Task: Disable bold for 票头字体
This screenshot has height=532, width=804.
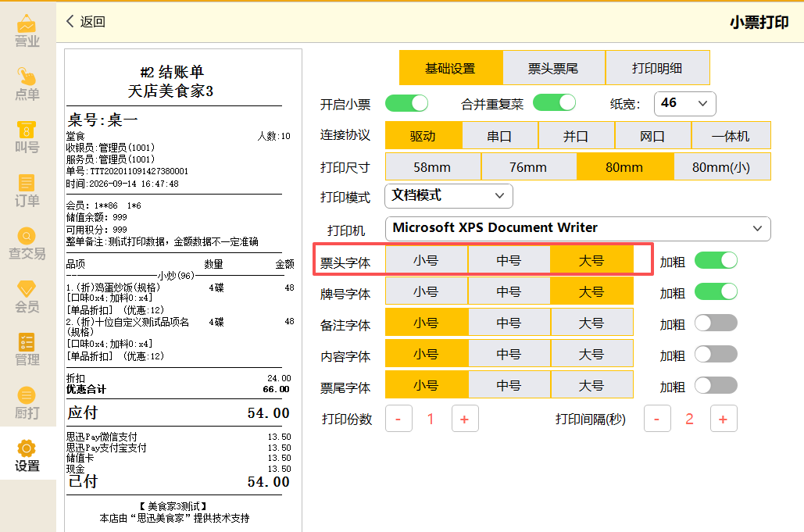Action: (716, 260)
